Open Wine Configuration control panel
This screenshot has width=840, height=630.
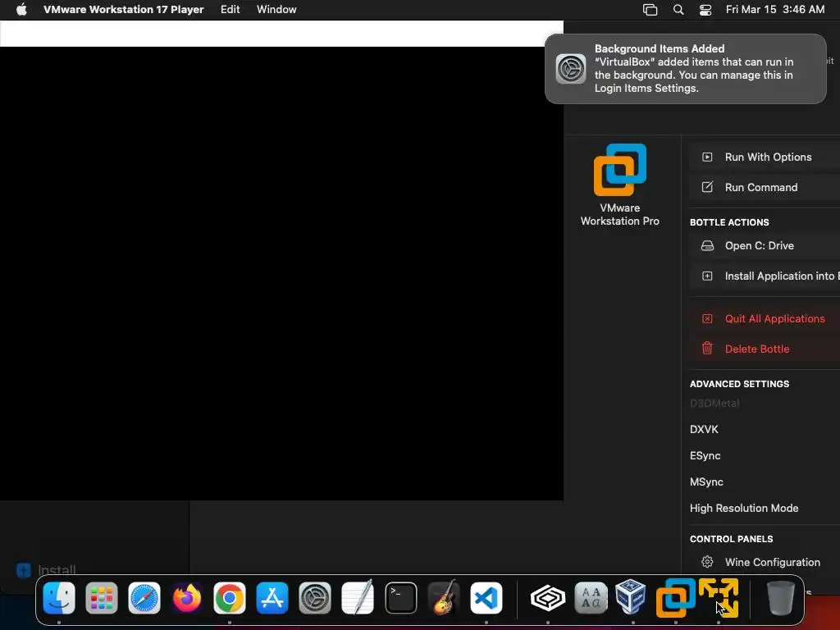765,563
